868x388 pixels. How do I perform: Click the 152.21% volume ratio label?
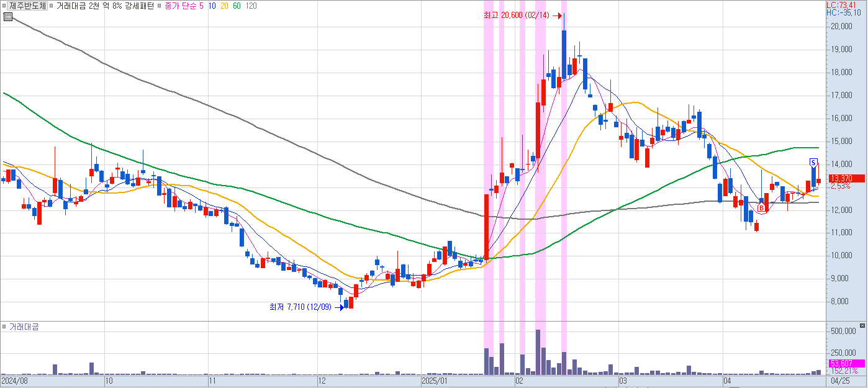tap(844, 371)
